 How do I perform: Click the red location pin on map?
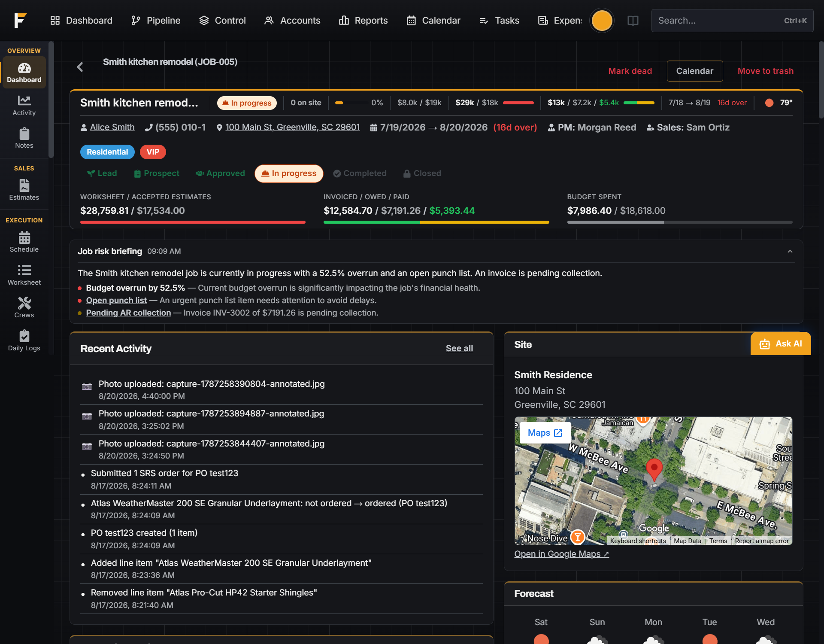654,470
